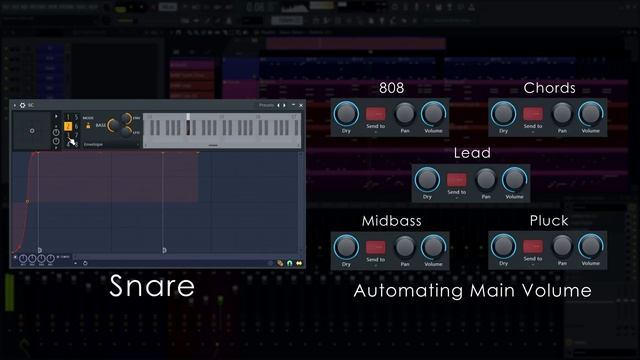Click the Pluck Pan knob
Image resolution: width=640 pixels, height=360 pixels.
point(562,246)
